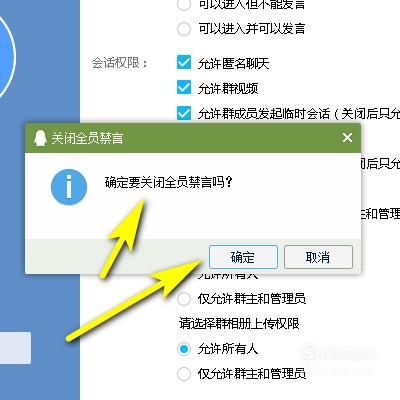The height and width of the screenshot is (400, 400).
Task: Click the 请选择群相册上传权限 heading
Action: 239,324
